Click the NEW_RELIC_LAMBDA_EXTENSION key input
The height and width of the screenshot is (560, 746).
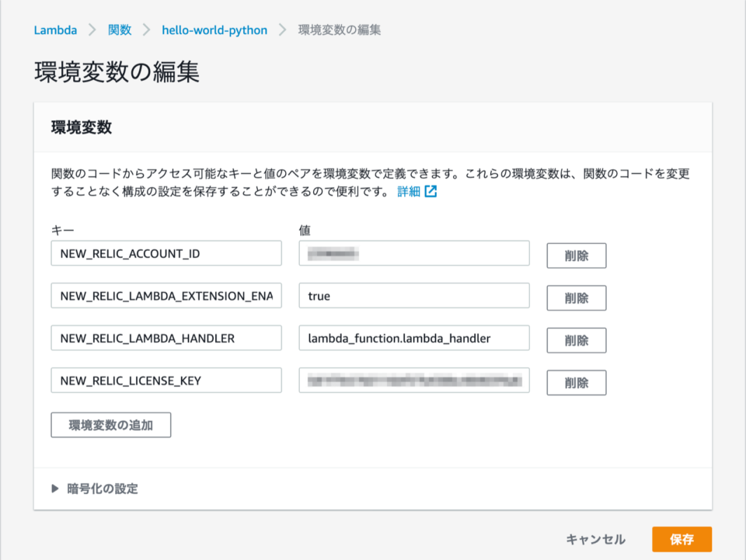[166, 297]
